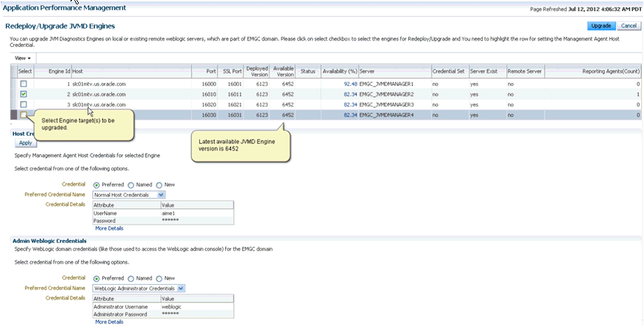Select New radio for Admin Weblogic credential
644x326 pixels.
[159, 278]
